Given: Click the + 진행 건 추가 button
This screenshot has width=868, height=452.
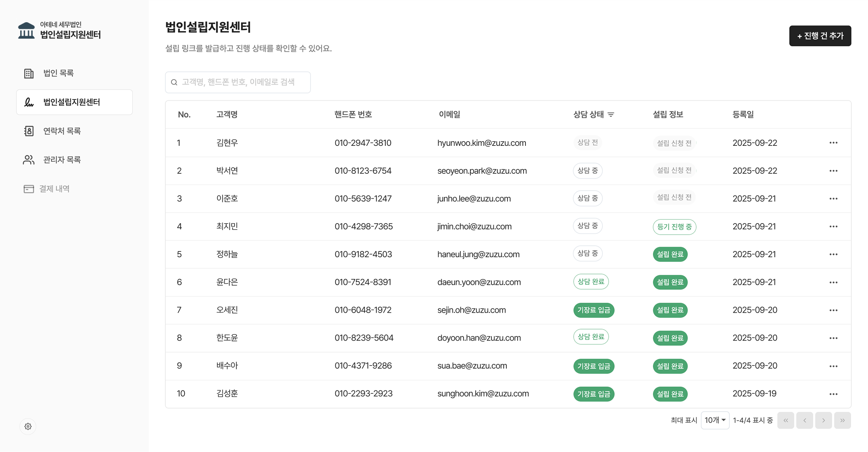Looking at the screenshot, I should click(x=820, y=36).
